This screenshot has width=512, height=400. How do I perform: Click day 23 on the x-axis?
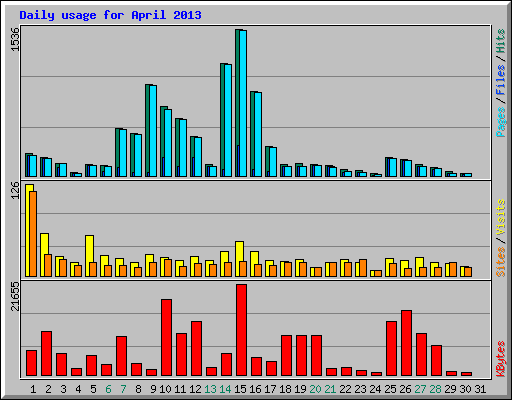point(360,389)
